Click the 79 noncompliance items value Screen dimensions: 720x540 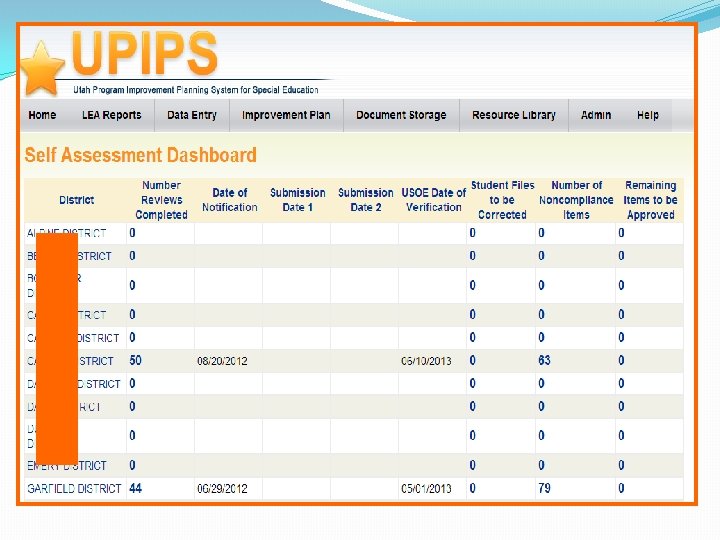(544, 488)
